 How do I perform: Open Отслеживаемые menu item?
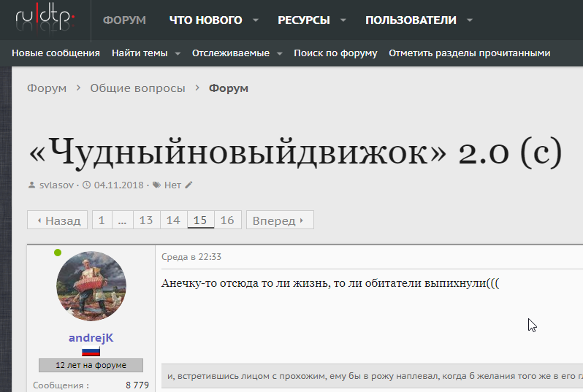point(231,53)
